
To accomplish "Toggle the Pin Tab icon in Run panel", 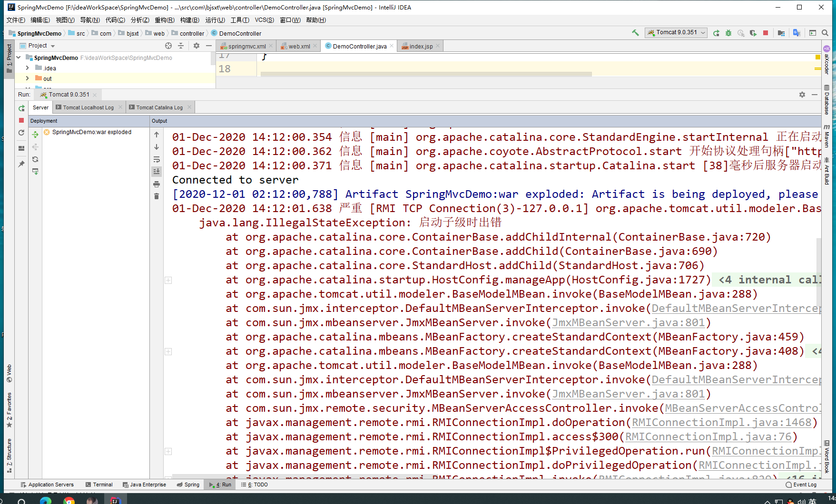I will [x=21, y=164].
